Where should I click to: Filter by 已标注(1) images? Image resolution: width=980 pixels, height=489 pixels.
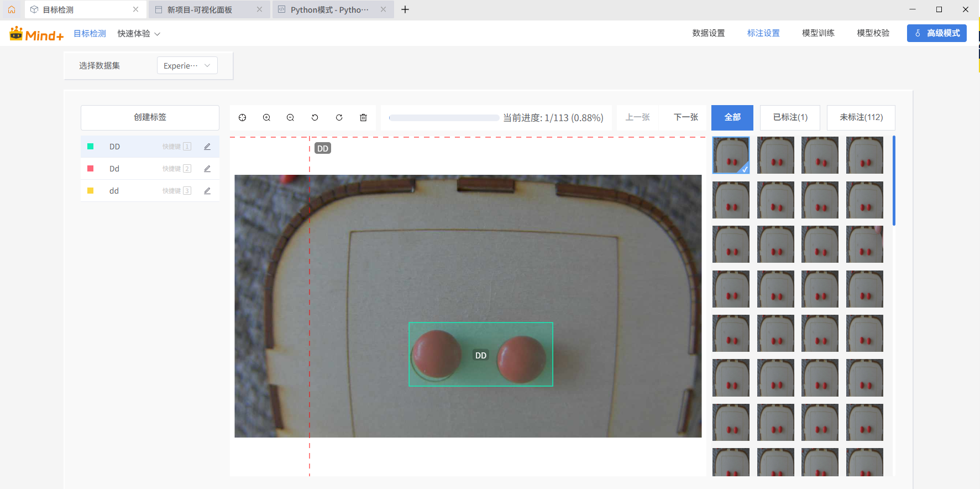(790, 117)
